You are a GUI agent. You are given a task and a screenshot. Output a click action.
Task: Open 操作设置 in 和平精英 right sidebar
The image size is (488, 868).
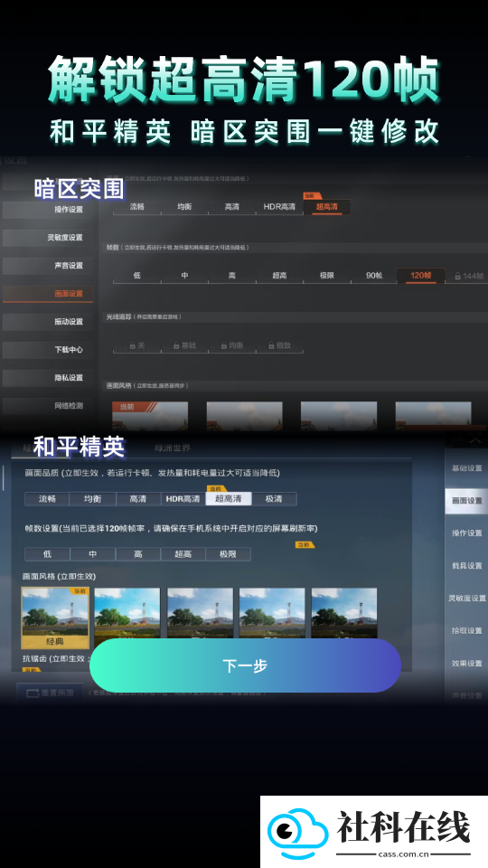[x=466, y=533]
